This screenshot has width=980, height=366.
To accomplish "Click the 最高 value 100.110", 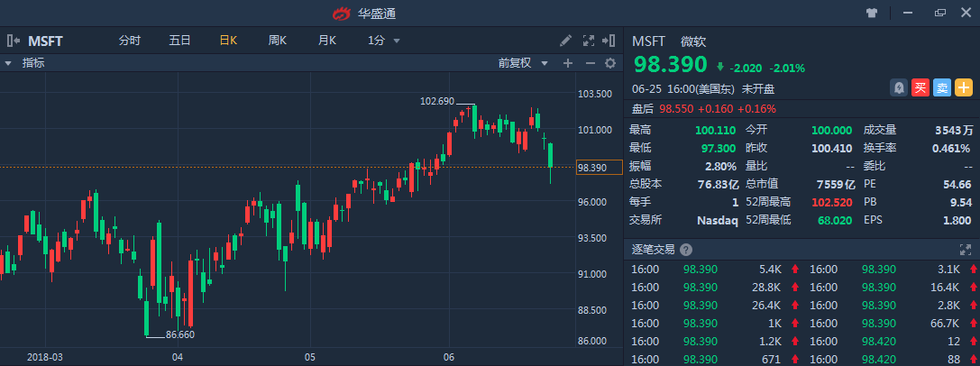I will (x=716, y=131).
